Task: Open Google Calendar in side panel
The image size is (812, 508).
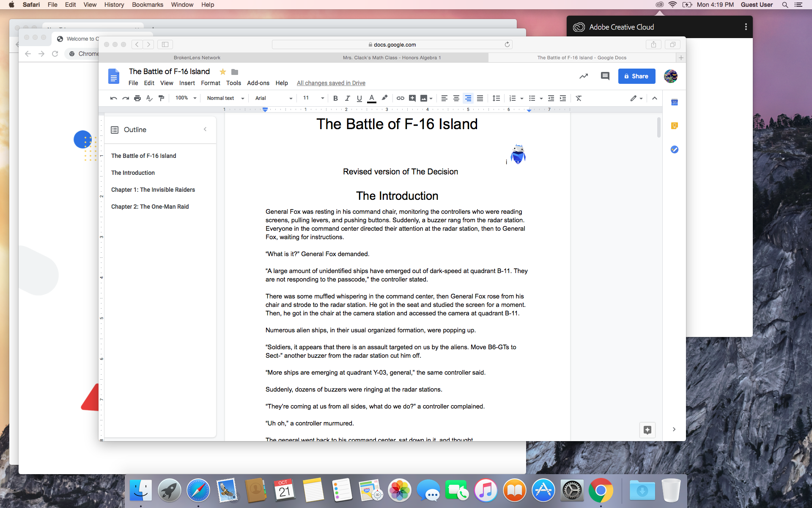Action: (x=675, y=102)
